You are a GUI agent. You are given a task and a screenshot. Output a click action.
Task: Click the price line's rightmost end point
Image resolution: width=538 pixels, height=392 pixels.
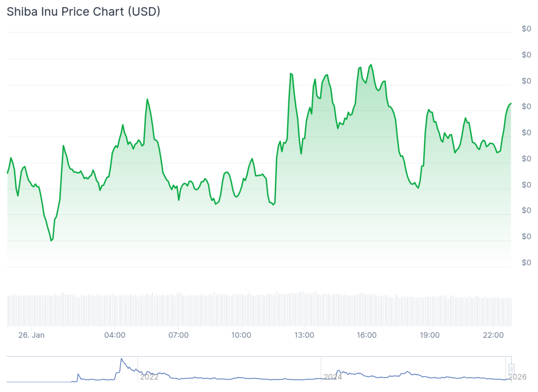coord(511,103)
